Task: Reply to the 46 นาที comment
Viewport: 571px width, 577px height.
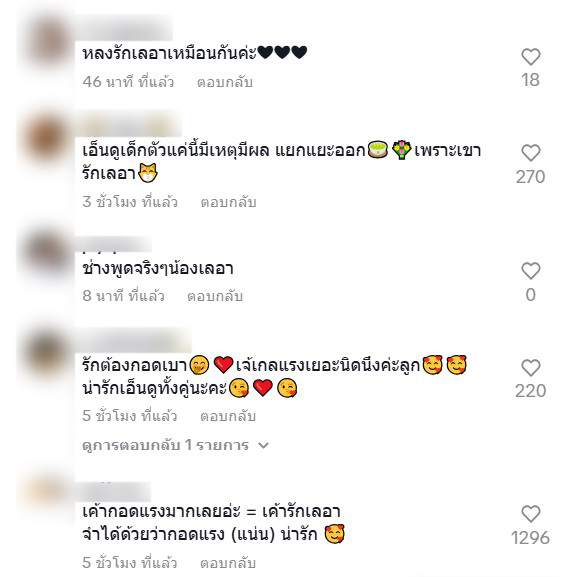Action: click(225, 82)
